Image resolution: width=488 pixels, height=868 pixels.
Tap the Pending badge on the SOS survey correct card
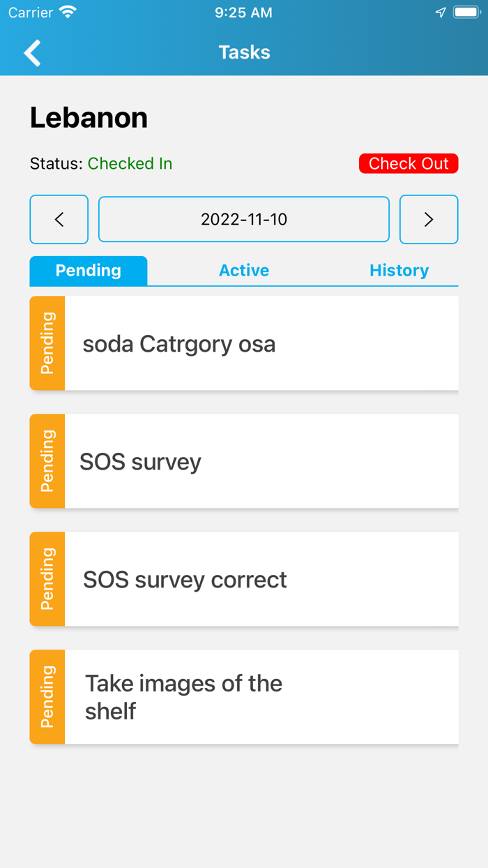pyautogui.click(x=47, y=578)
